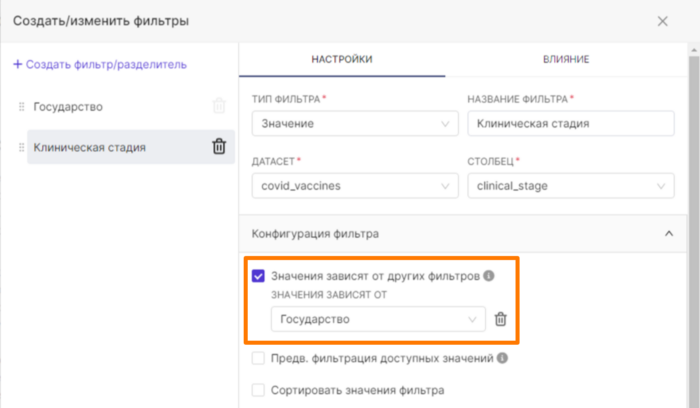The image size is (700, 408).
Task: Open the Значения зависят от dropdown
Action: point(378,319)
